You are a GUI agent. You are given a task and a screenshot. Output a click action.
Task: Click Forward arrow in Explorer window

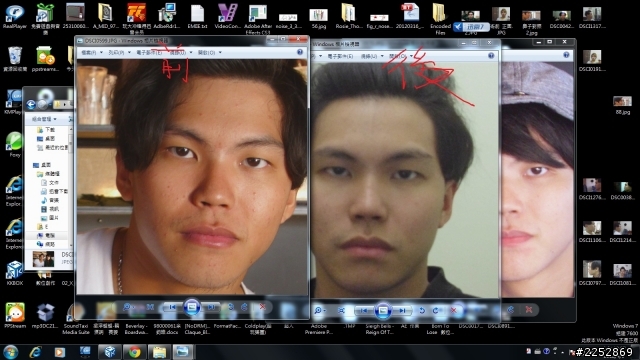tap(42, 104)
